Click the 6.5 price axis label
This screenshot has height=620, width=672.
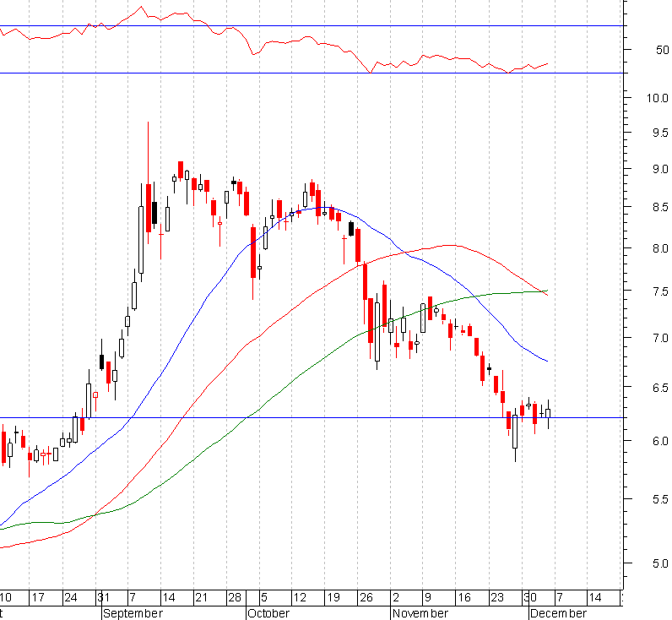(x=660, y=388)
